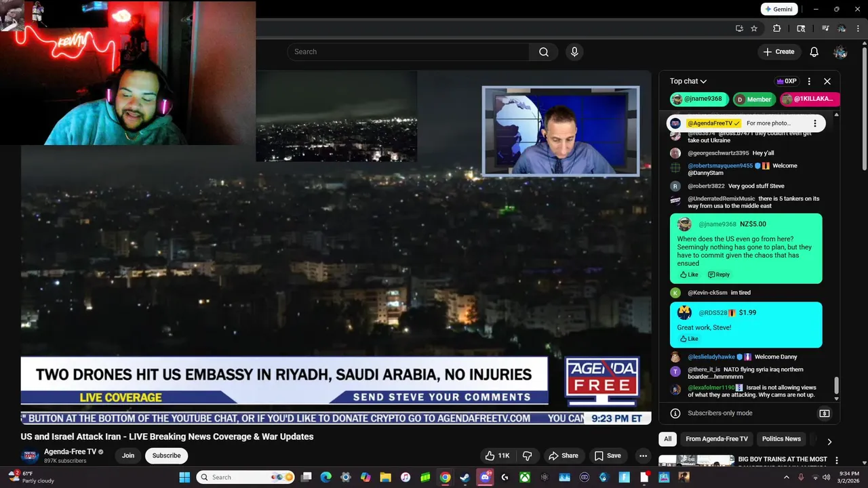Screen dimensions: 868x488
Task: Click the @georgeschwartz3395 username in chat
Action: (719, 153)
